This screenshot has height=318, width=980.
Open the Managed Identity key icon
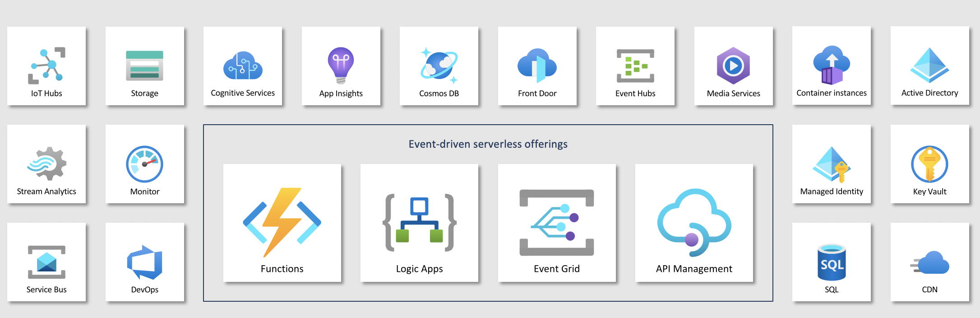(832, 164)
